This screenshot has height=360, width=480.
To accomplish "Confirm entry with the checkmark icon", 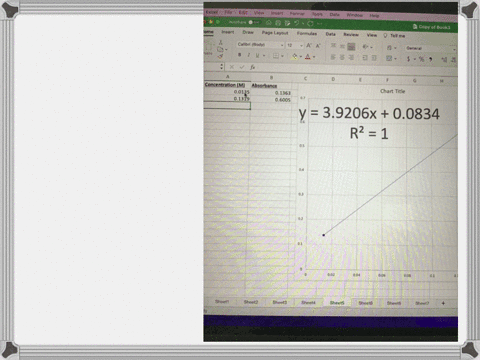I will [x=242, y=67].
